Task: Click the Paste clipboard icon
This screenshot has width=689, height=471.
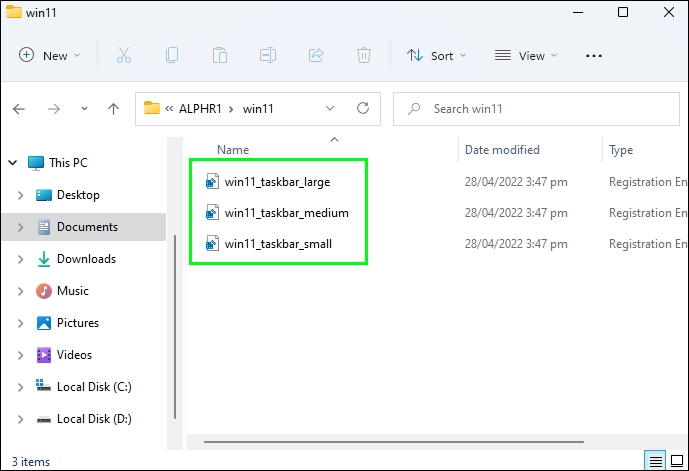Action: click(220, 56)
